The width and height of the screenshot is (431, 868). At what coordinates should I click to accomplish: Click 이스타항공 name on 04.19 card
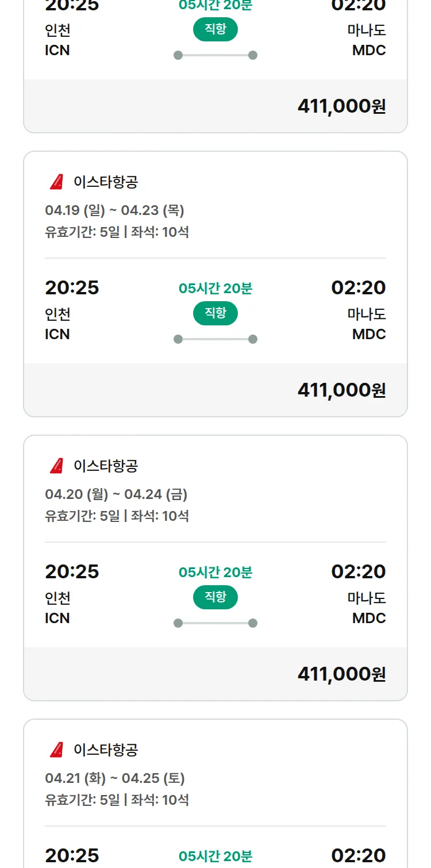coord(106,182)
